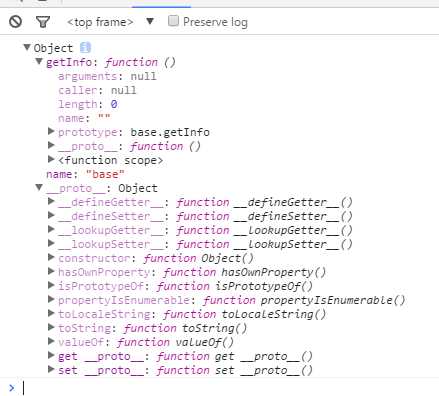Click the 'function toString()' value
This screenshot has height=396, width=439.
[185, 328]
